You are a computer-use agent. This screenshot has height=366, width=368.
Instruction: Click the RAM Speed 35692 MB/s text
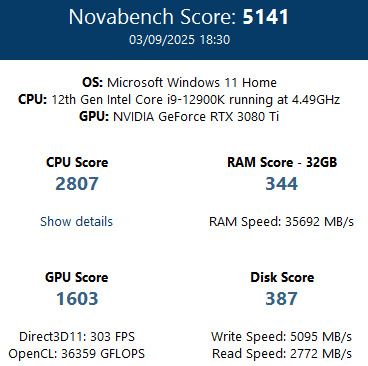coord(281,222)
